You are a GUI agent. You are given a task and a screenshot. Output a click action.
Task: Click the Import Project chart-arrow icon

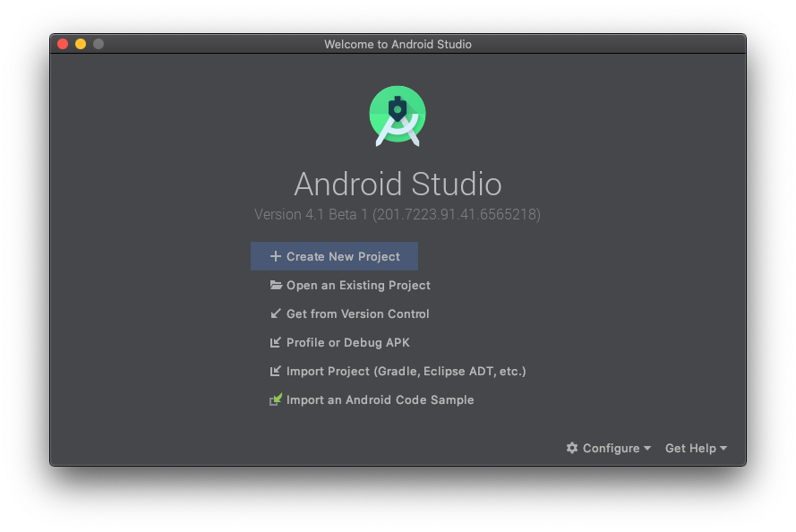(x=276, y=371)
